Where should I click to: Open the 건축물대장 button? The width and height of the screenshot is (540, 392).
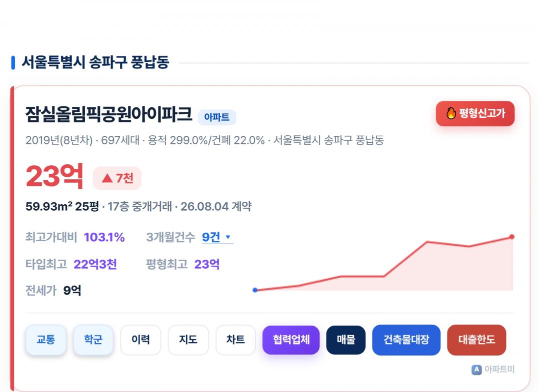point(406,340)
